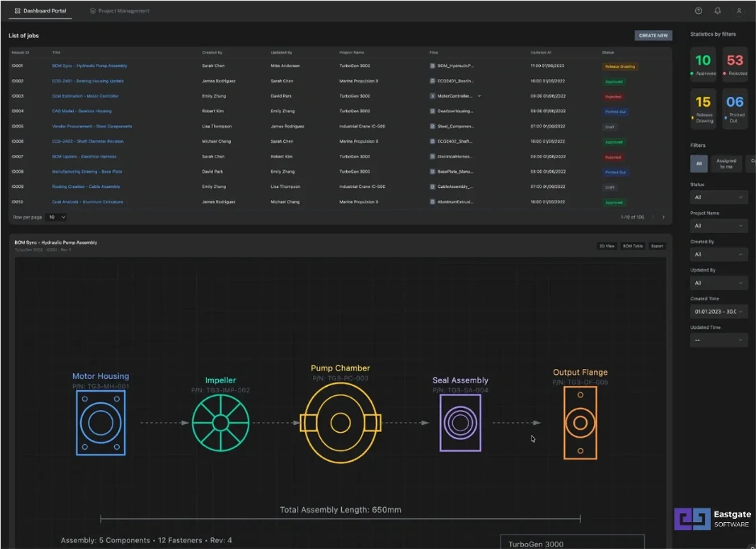Click the ECO2401_Bearin file icon
This screenshot has height=549, width=756.
(432, 81)
